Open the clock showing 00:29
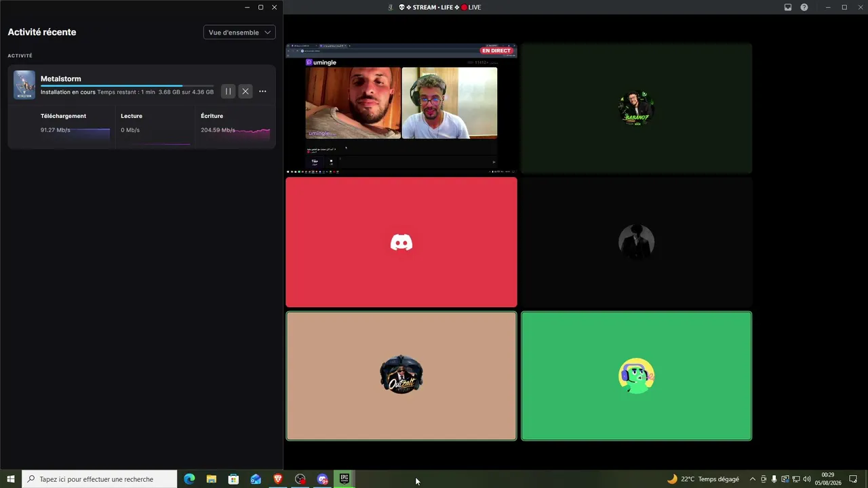Viewport: 868px width, 488px height. pyautogui.click(x=828, y=479)
